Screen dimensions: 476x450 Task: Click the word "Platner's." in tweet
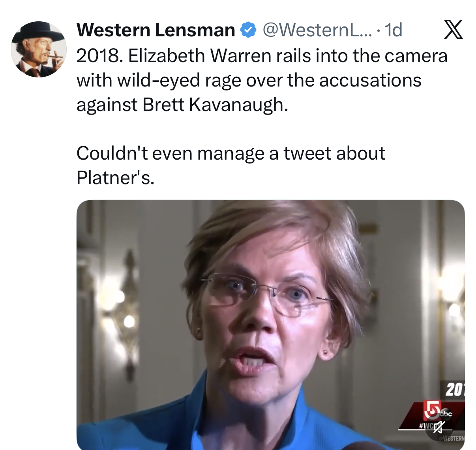tap(115, 178)
